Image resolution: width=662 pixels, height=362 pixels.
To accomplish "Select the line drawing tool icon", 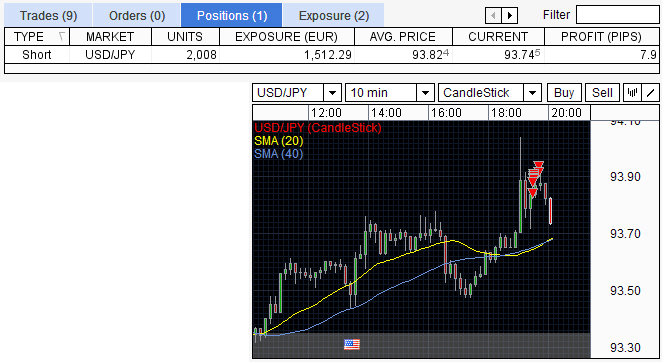I will coord(651,93).
